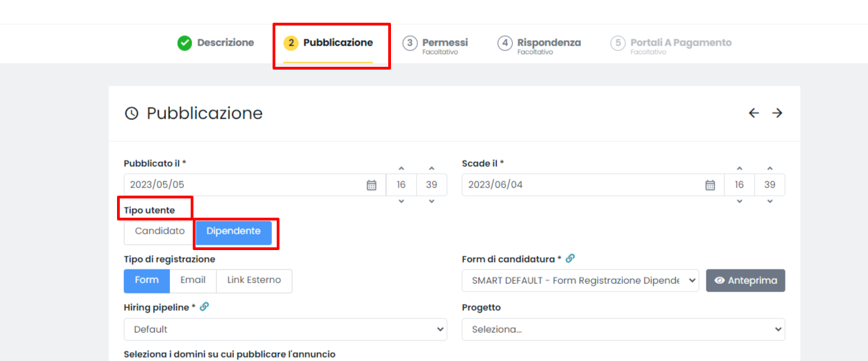868x361 pixels.
Task: Open the Progetto Seleziona dropdown
Action: [624, 329]
